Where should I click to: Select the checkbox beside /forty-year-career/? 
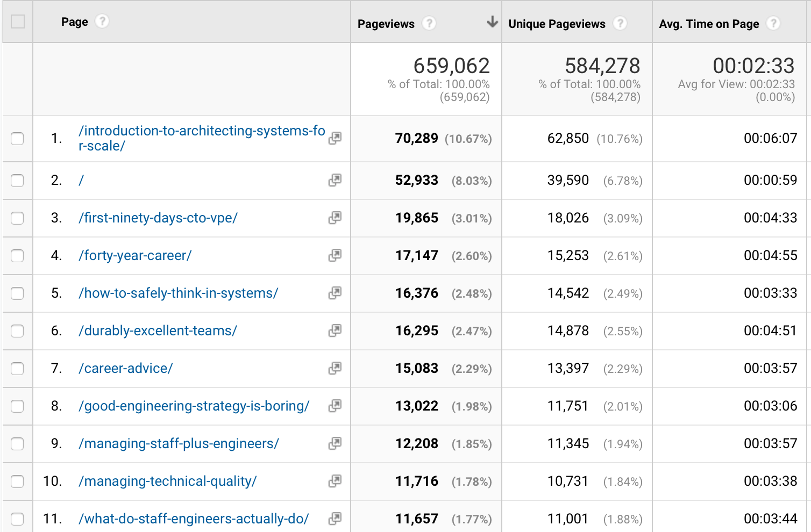[17, 256]
